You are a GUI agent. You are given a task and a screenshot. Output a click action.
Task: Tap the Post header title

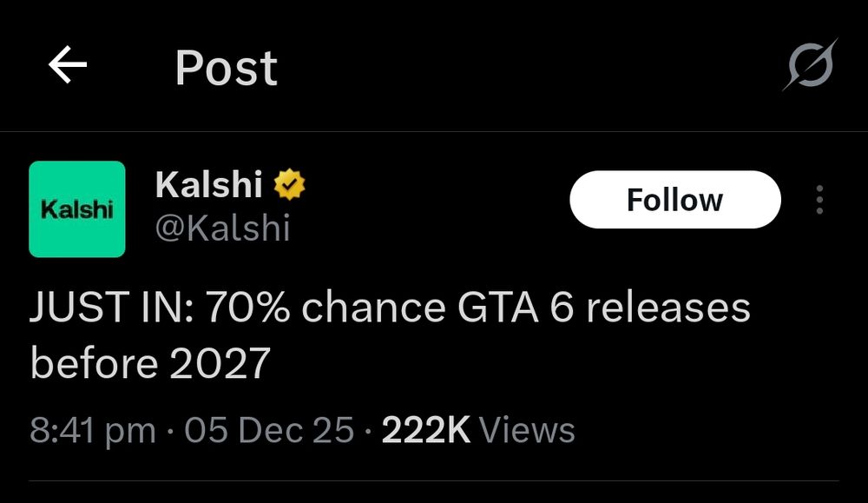pyautogui.click(x=227, y=68)
